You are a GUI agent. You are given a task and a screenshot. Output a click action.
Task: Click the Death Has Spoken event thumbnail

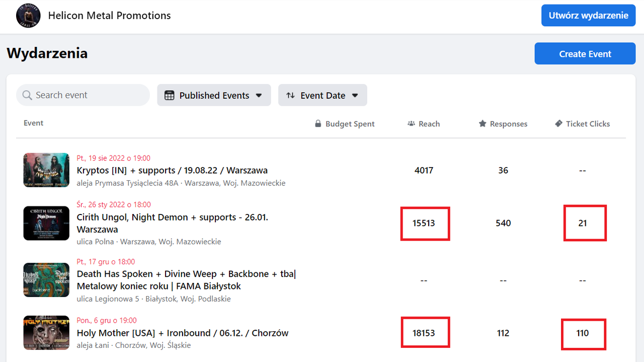pyautogui.click(x=46, y=280)
